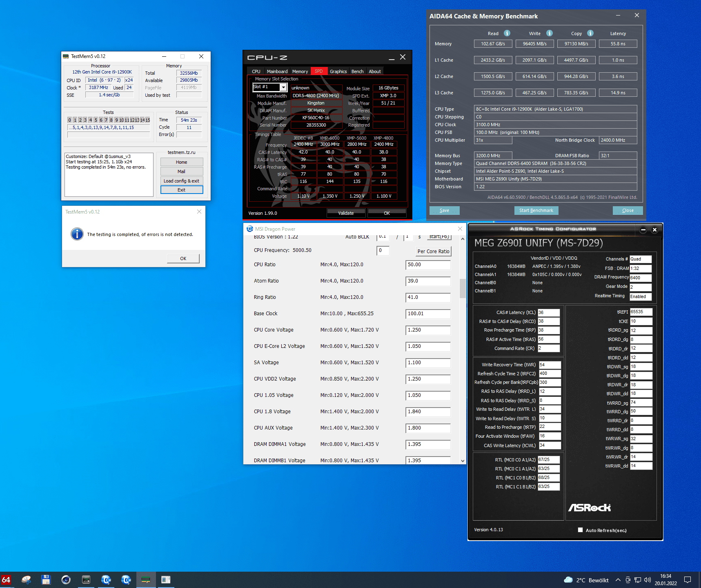Click the DRAM Frequency 6400 field

point(641,278)
